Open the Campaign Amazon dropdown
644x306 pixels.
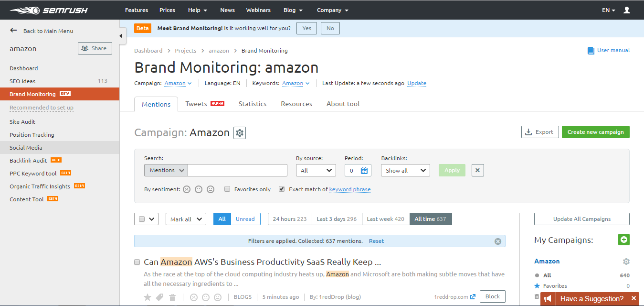[x=178, y=83]
